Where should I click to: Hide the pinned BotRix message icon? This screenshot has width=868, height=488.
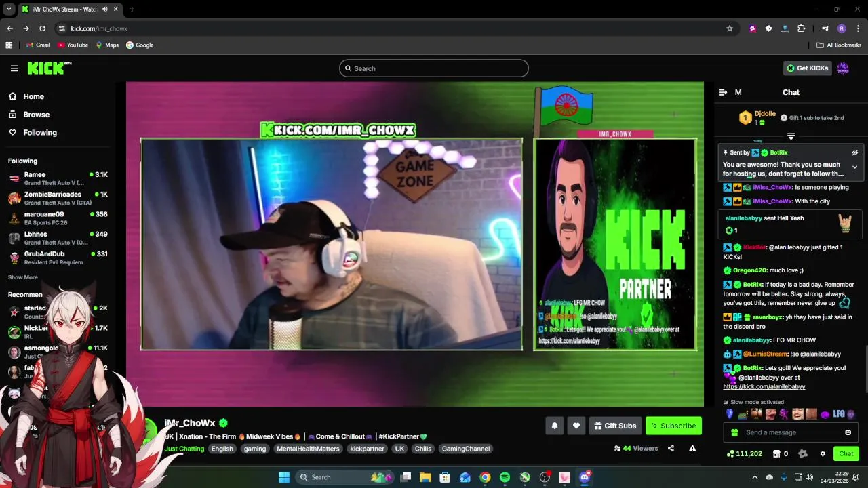click(x=854, y=152)
